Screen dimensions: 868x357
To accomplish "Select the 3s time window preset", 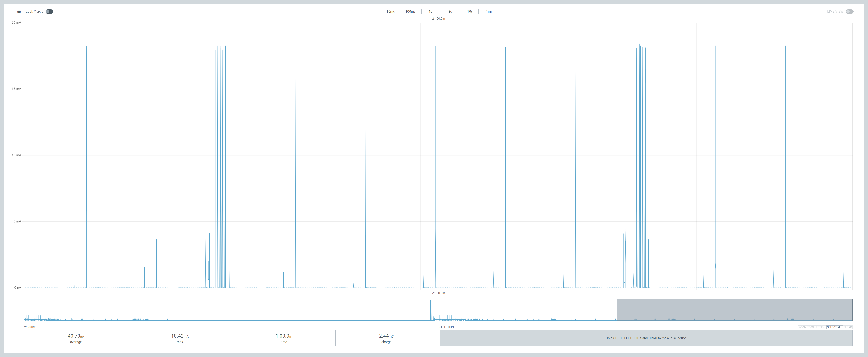I will click(x=450, y=11).
